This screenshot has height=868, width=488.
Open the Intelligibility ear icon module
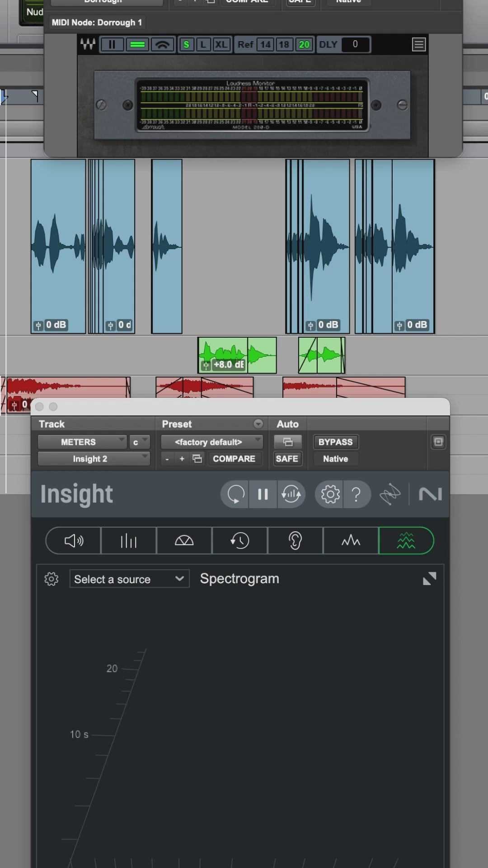295,541
